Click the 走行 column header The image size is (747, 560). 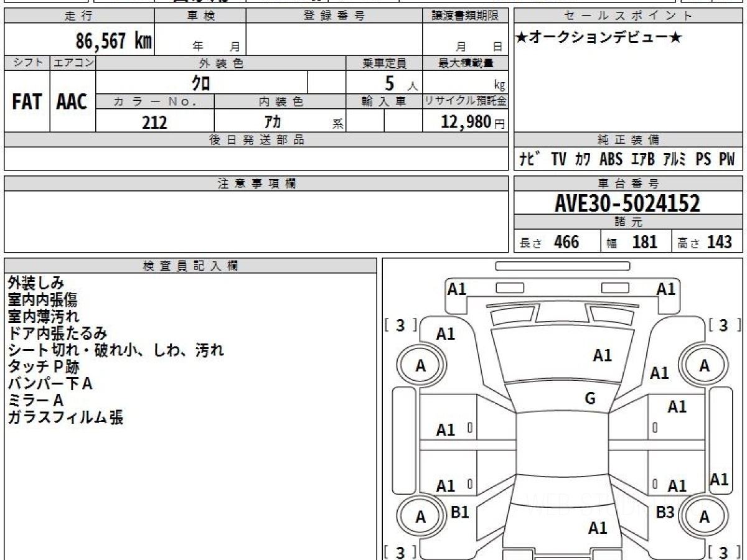pyautogui.click(x=78, y=16)
